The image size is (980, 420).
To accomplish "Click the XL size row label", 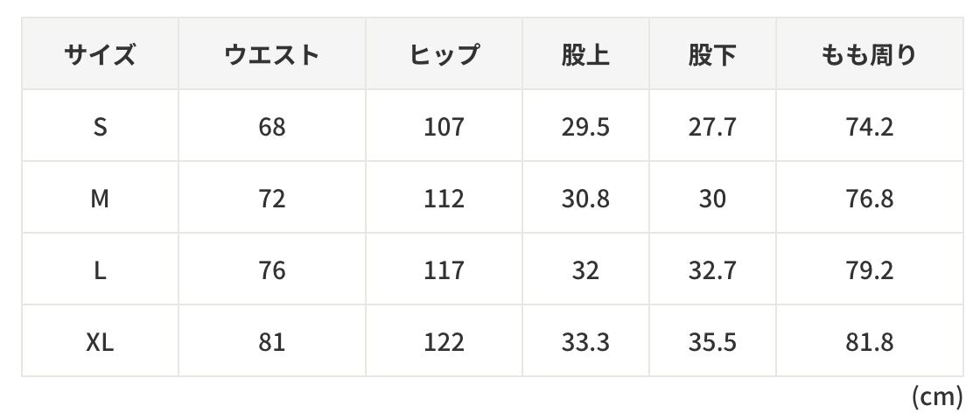I will tap(100, 342).
